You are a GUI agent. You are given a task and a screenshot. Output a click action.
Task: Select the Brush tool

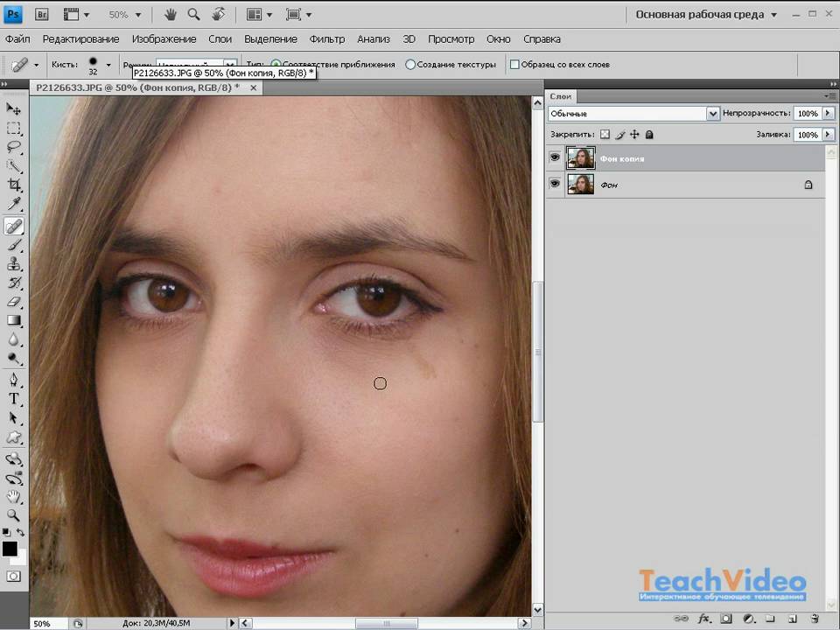pyautogui.click(x=13, y=245)
